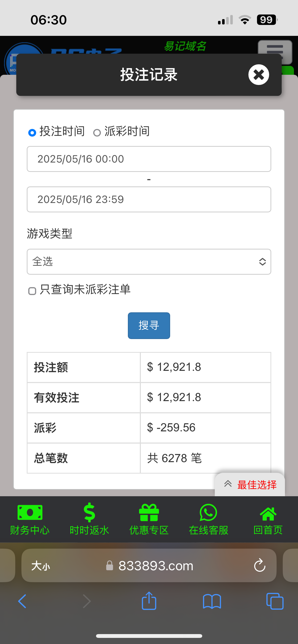The width and height of the screenshot is (298, 644).
Task: Show open Safari tabs
Action: [x=275, y=601]
